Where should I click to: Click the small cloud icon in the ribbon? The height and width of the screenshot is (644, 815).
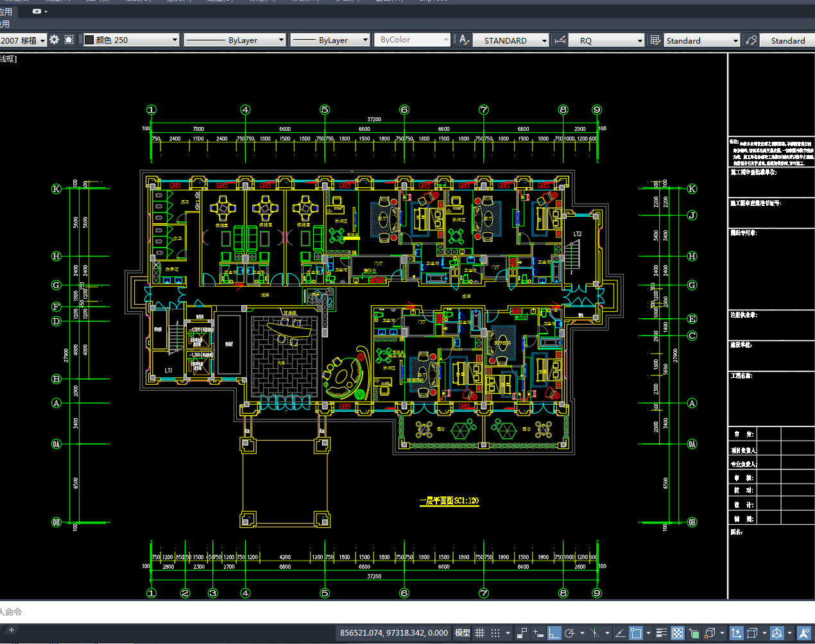[37, 12]
